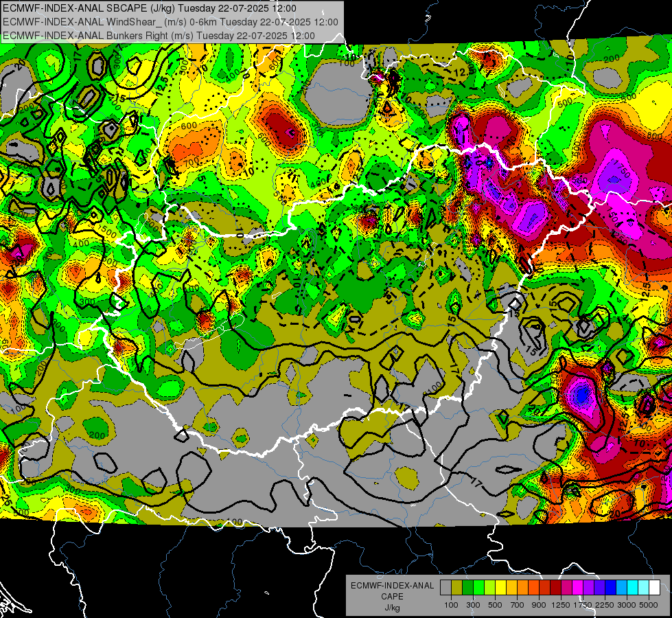Viewport: 672px width, 618px height.
Task: Select the olive swatch in CAPE legend
Action: click(457, 587)
